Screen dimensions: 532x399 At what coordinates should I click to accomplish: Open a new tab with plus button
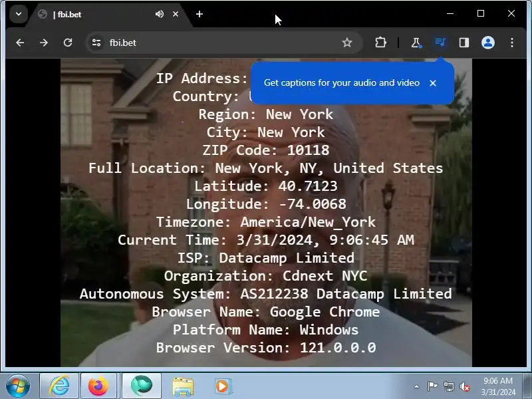(199, 14)
